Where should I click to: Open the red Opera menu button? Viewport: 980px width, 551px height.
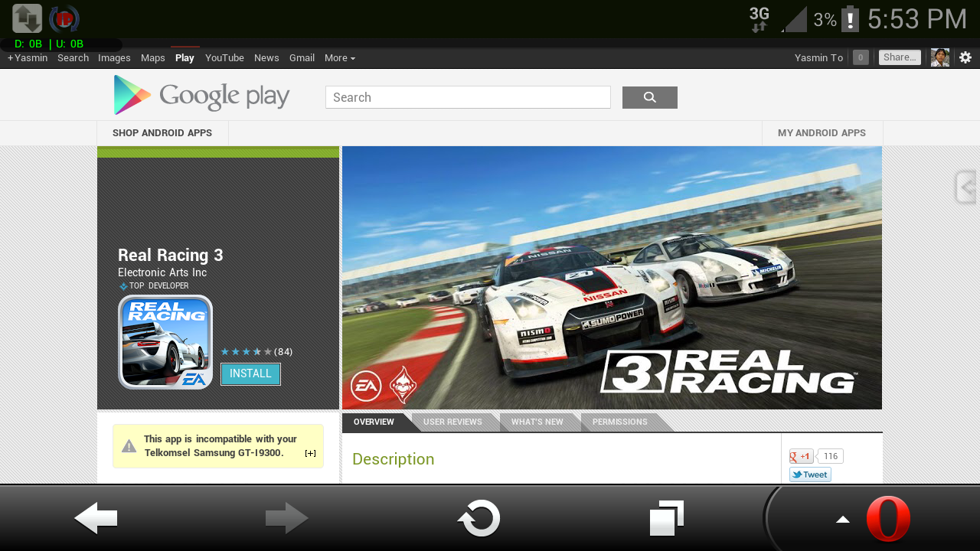point(888,519)
